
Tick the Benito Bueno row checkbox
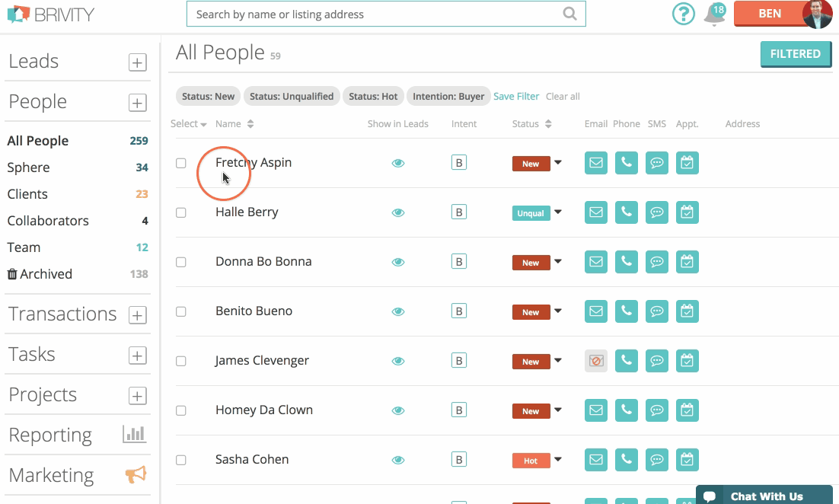[x=181, y=311]
